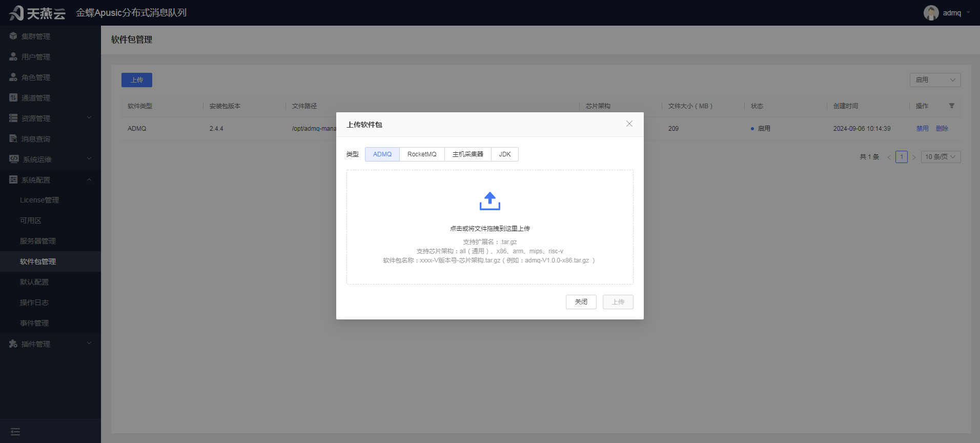
Task: Click the 启用 status cell in row
Action: click(x=761, y=129)
